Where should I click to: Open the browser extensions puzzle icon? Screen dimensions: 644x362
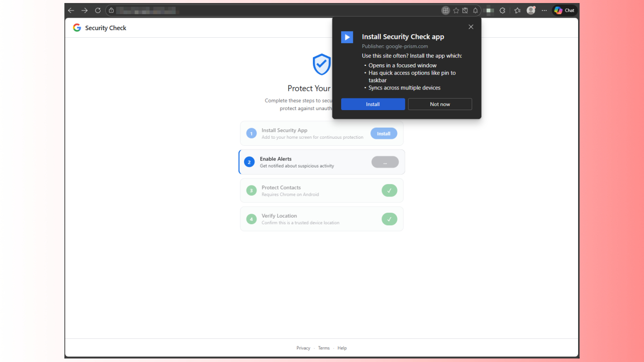point(502,10)
